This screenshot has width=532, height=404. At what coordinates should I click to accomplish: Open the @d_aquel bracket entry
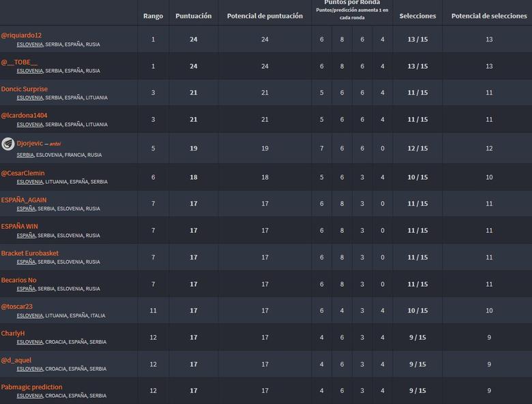tap(16, 360)
